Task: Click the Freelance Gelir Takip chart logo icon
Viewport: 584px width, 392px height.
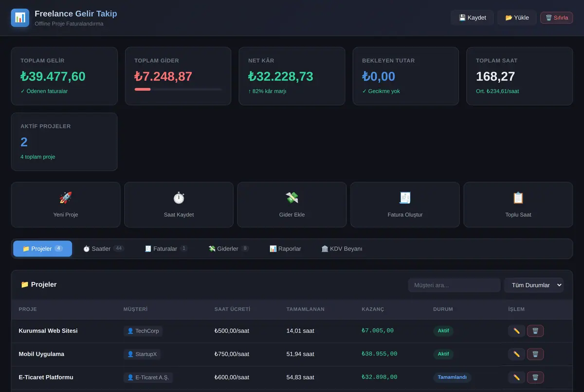Action: coord(20,18)
